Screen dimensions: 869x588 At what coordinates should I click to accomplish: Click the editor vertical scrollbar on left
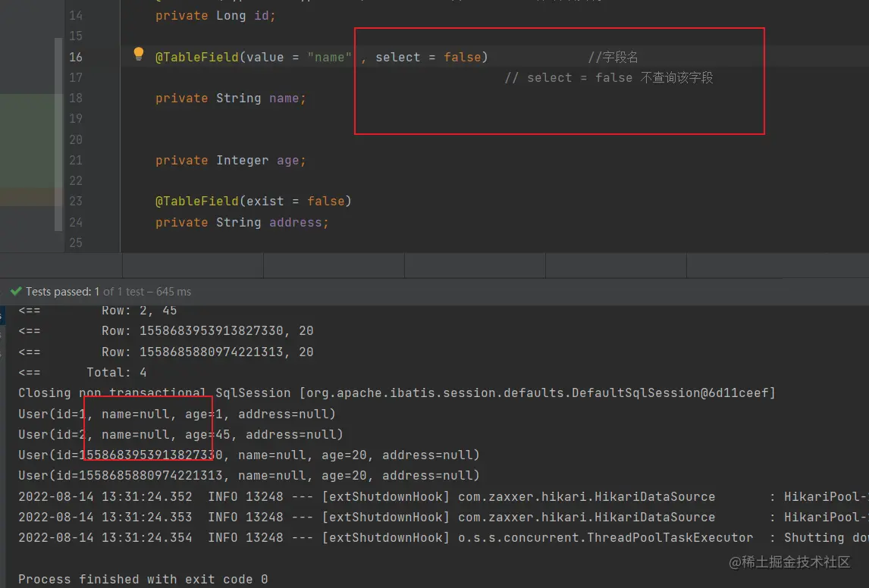coord(58,134)
